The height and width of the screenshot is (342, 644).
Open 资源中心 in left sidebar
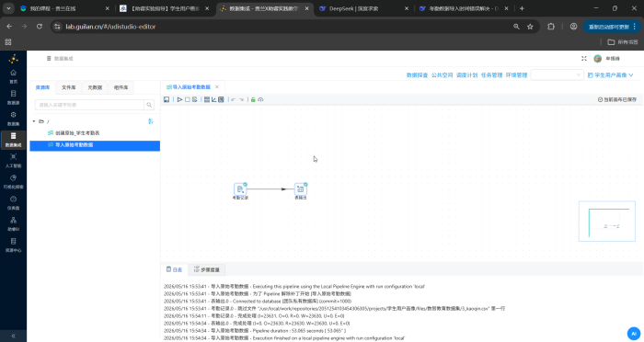pyautogui.click(x=13, y=245)
